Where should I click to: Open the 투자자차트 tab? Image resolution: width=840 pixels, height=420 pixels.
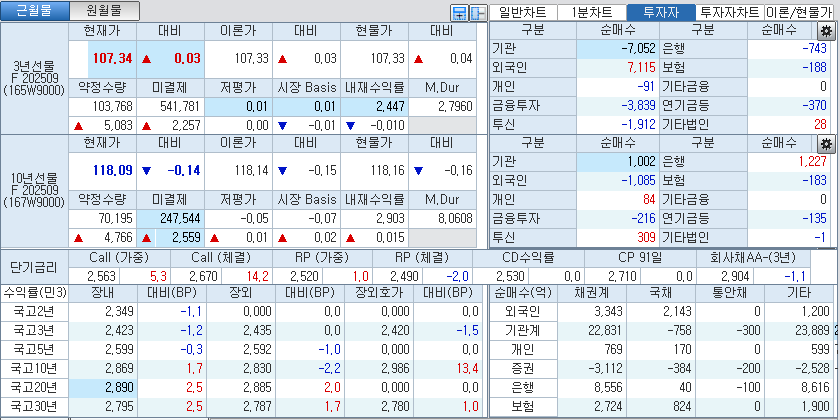(x=730, y=12)
